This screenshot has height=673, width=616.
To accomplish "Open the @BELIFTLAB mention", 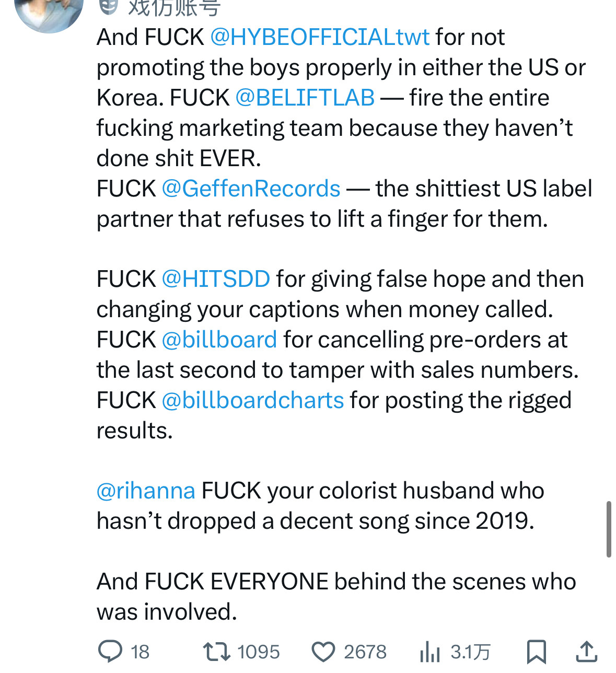I will 305,98.
